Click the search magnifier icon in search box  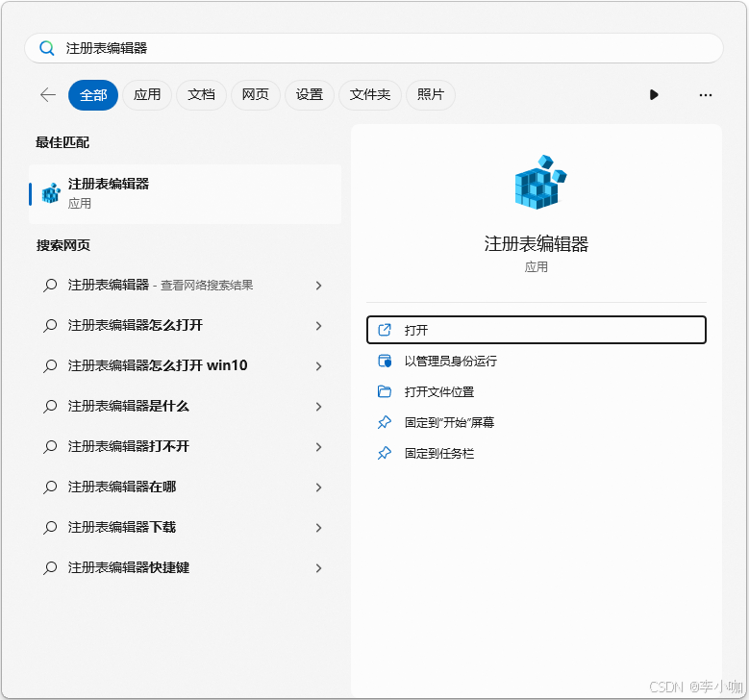(47, 48)
